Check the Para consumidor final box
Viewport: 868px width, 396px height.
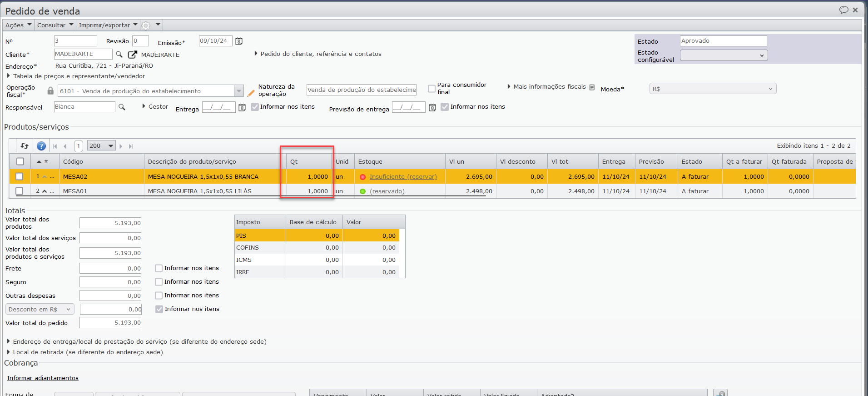[x=432, y=89]
